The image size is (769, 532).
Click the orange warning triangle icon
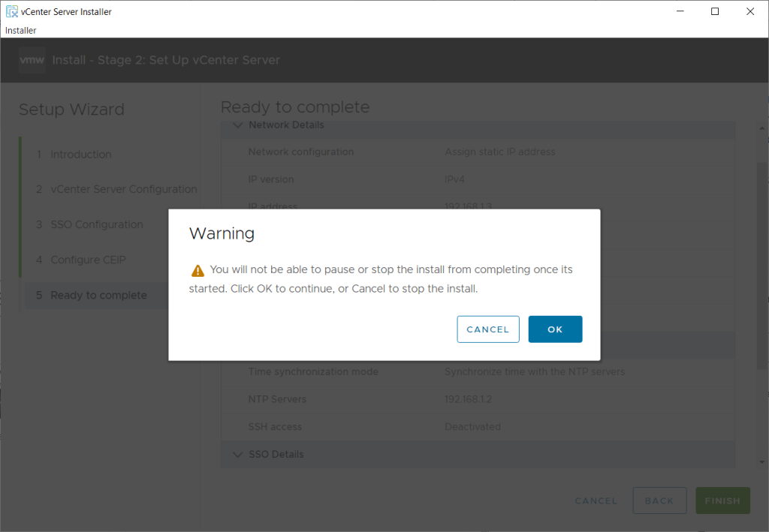198,270
